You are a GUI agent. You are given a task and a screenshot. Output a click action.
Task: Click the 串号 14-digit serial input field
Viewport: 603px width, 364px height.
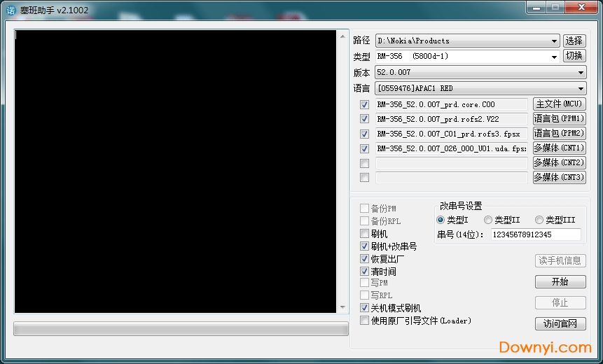point(535,234)
